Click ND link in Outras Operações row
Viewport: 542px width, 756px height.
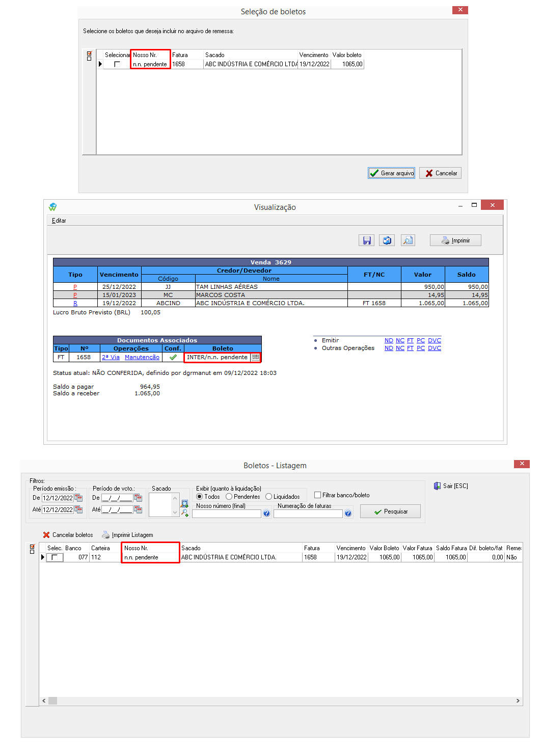coord(389,348)
